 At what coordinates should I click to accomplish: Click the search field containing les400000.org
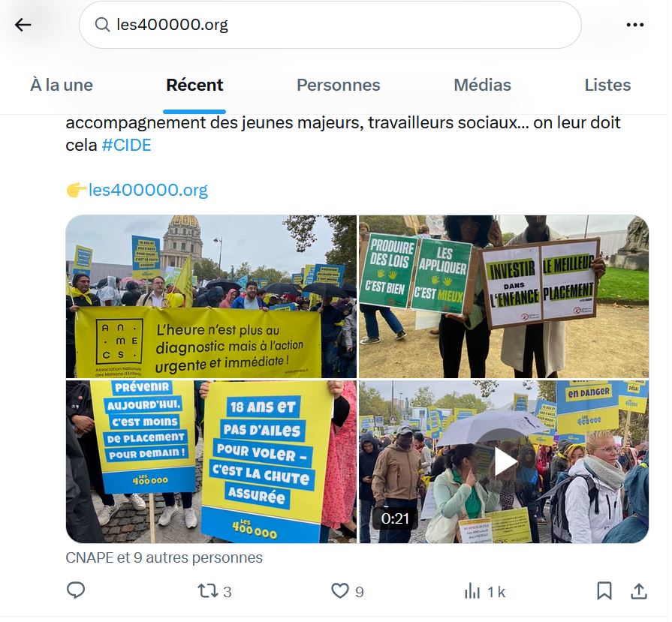coord(330,25)
